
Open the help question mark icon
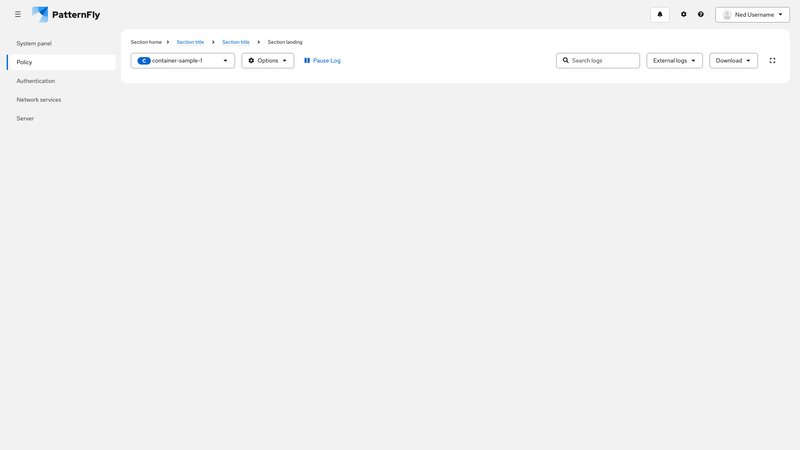pos(701,15)
